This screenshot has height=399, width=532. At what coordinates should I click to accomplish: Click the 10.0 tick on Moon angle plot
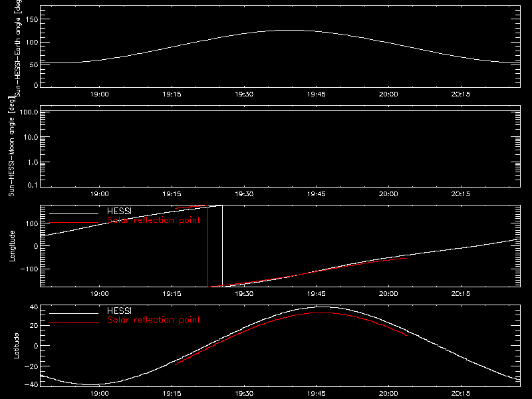(31, 137)
